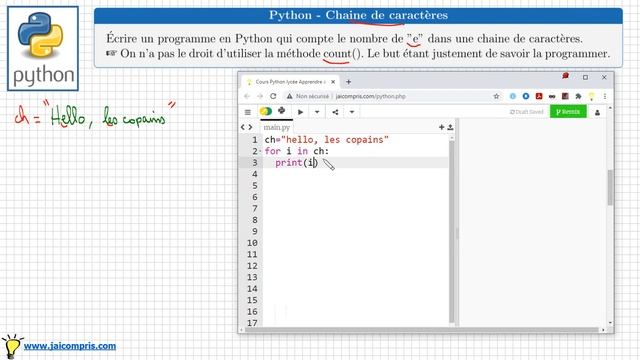The height and width of the screenshot is (360, 640).
Task: Open the user account icon
Action: pyautogui.click(x=598, y=112)
